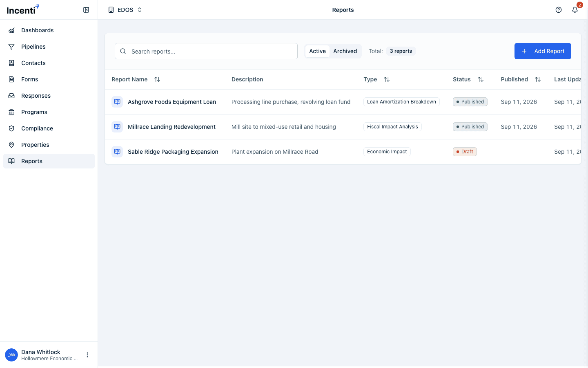Screen dimensions: 588x368
Task: Click the Draft status badge
Action: pos(465,152)
